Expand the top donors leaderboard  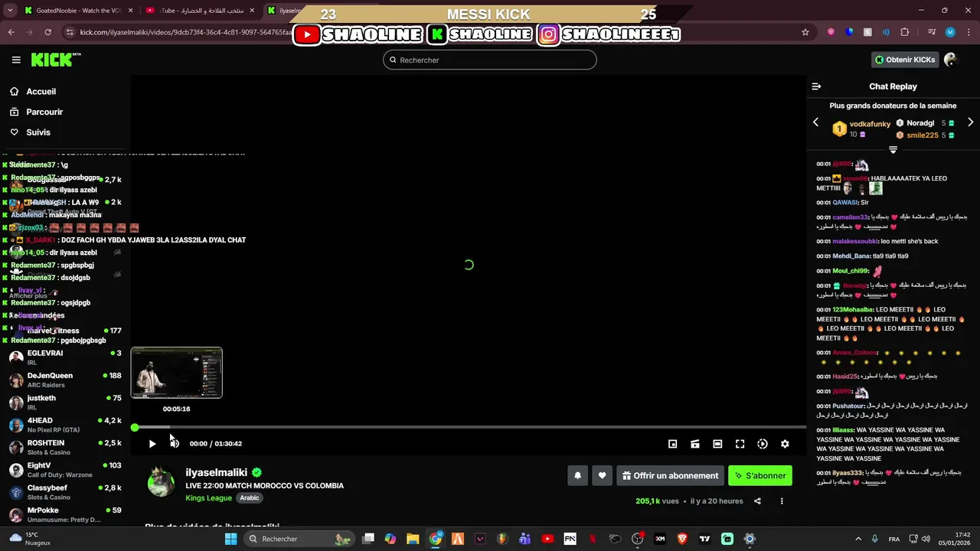tap(893, 150)
